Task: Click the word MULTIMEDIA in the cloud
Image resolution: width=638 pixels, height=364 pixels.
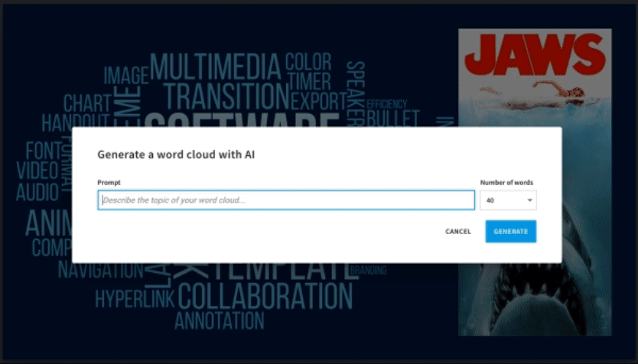Action: [x=215, y=68]
